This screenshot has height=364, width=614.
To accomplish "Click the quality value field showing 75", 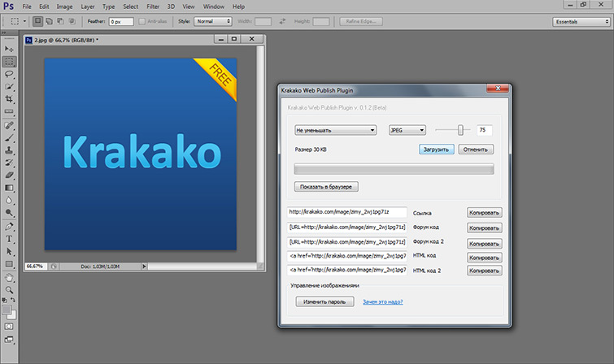I will point(485,130).
